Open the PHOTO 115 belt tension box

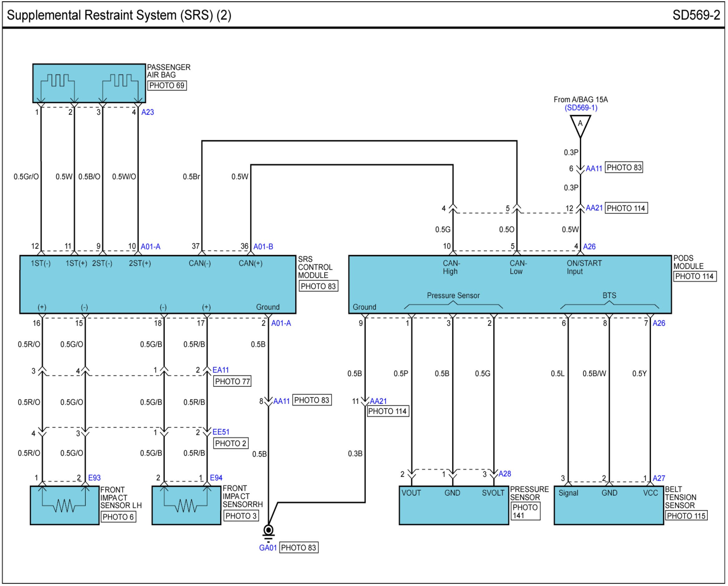(x=686, y=516)
